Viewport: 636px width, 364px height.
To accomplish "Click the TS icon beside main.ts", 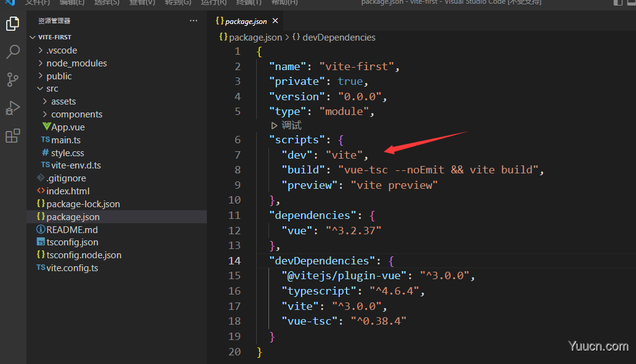I will coord(46,140).
